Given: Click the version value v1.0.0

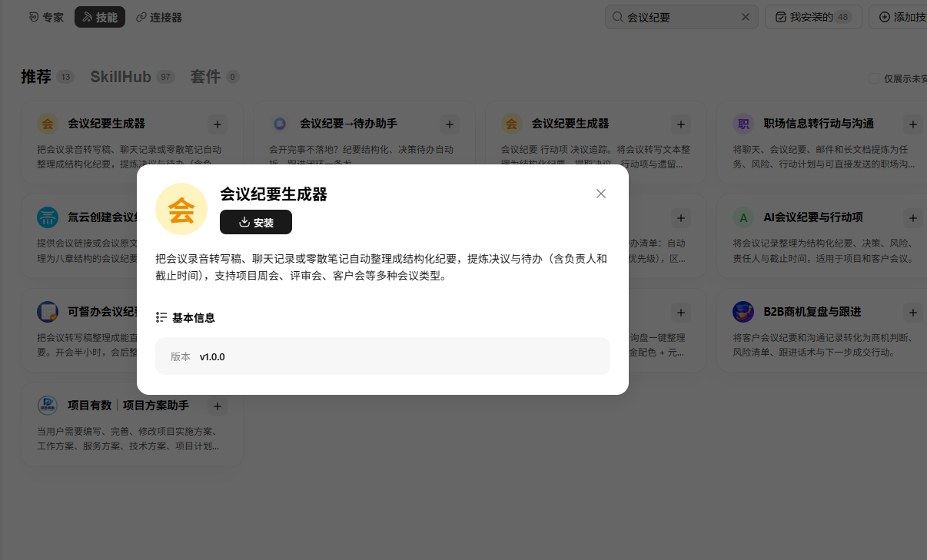Looking at the screenshot, I should click(x=212, y=356).
